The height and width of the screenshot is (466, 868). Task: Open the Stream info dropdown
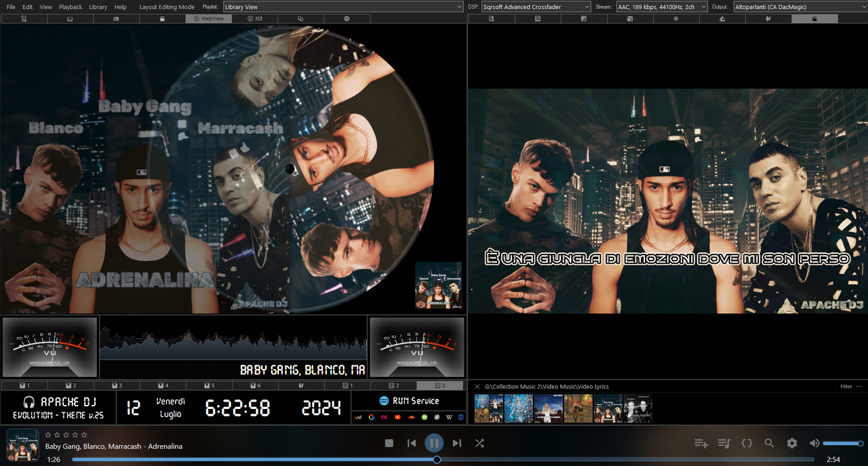[661, 7]
